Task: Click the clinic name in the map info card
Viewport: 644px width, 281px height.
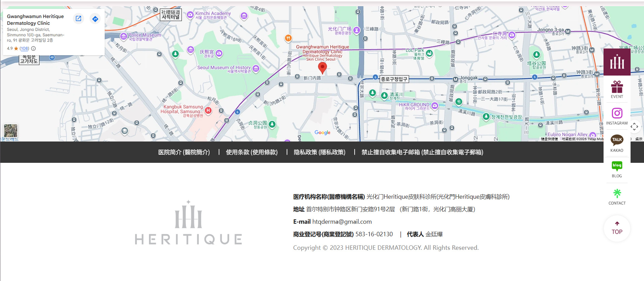Action: pyautogui.click(x=35, y=20)
